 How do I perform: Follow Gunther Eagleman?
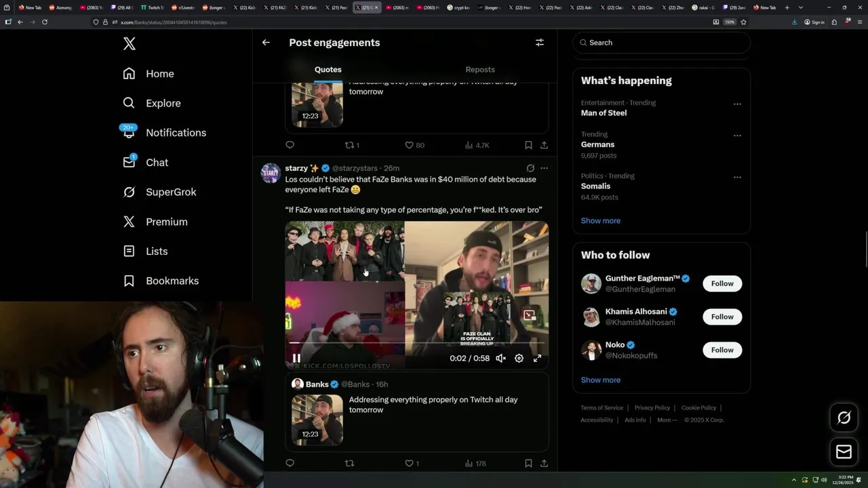click(x=722, y=283)
